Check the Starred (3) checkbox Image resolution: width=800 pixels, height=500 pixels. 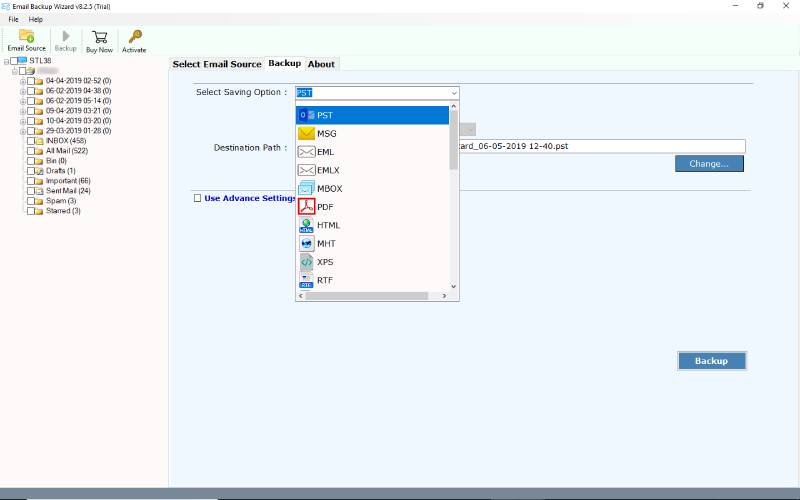(31, 211)
